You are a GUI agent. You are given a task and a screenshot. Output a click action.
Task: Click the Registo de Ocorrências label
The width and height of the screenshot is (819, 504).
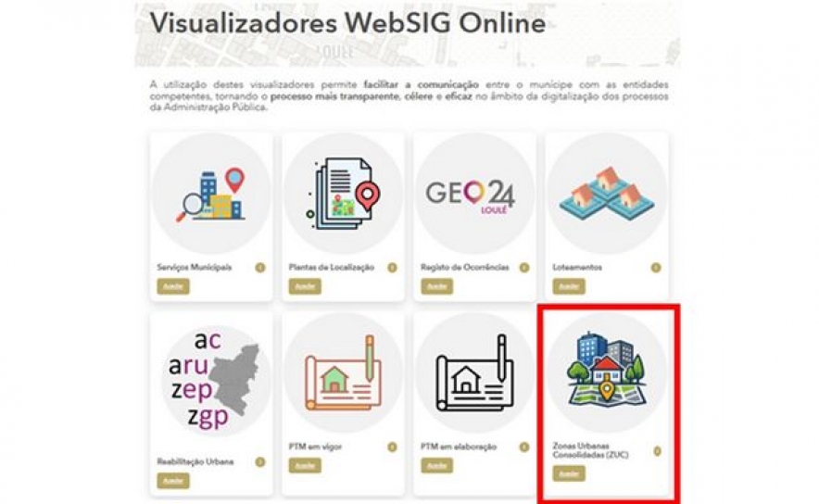(x=465, y=268)
